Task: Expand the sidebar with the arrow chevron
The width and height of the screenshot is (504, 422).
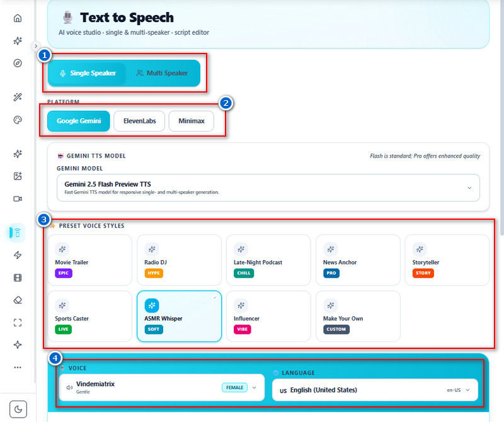Action: [36, 46]
